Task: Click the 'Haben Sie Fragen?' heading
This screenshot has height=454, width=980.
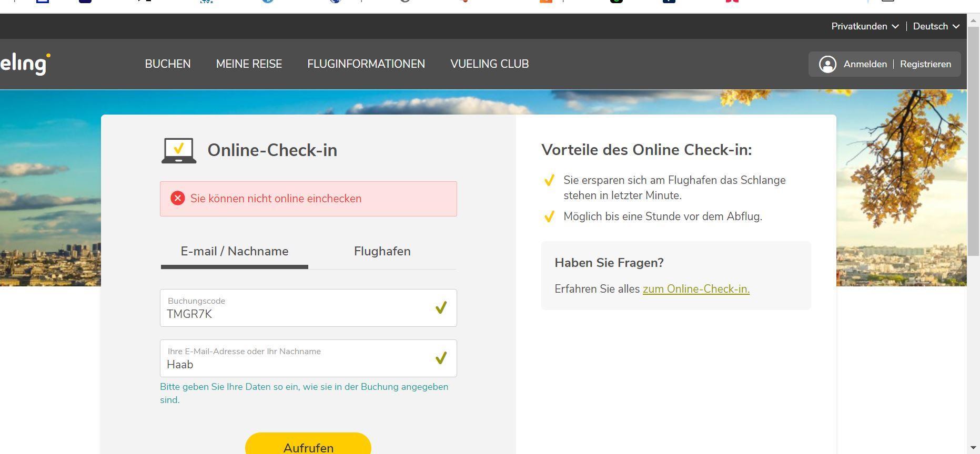Action: [609, 263]
